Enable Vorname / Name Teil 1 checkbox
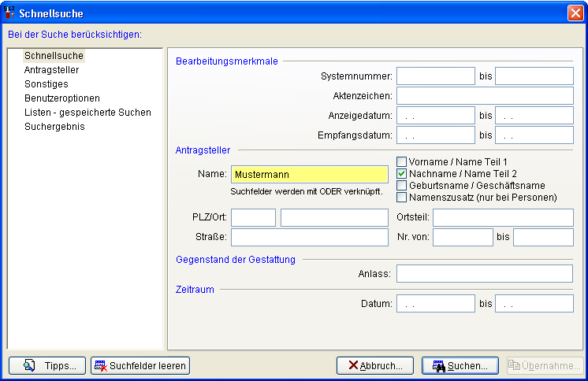The height and width of the screenshot is (381, 588). (401, 162)
